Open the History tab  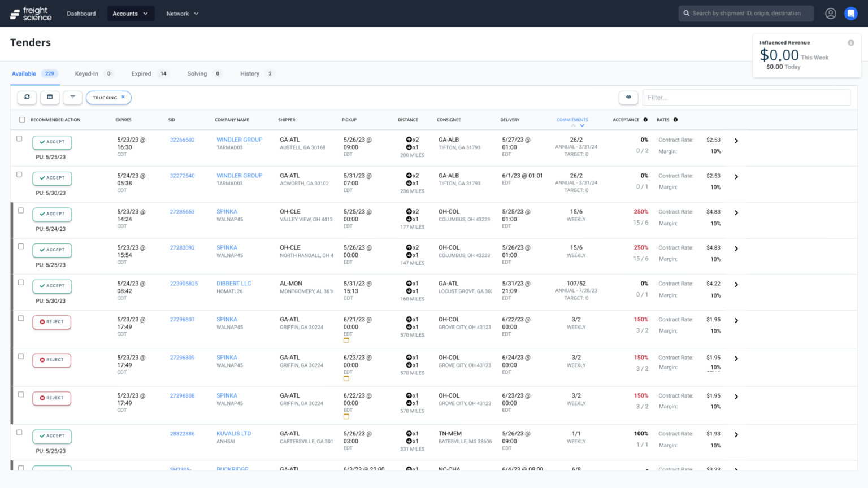249,73
